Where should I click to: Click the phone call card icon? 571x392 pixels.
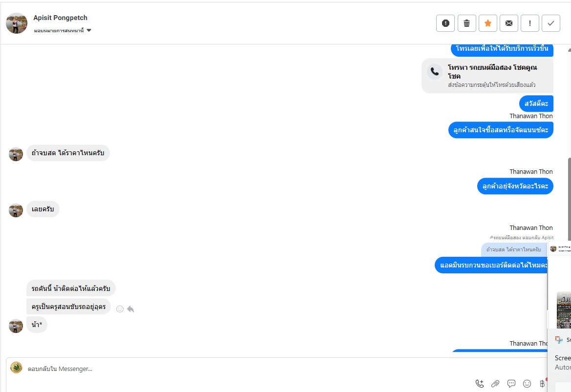click(x=434, y=72)
